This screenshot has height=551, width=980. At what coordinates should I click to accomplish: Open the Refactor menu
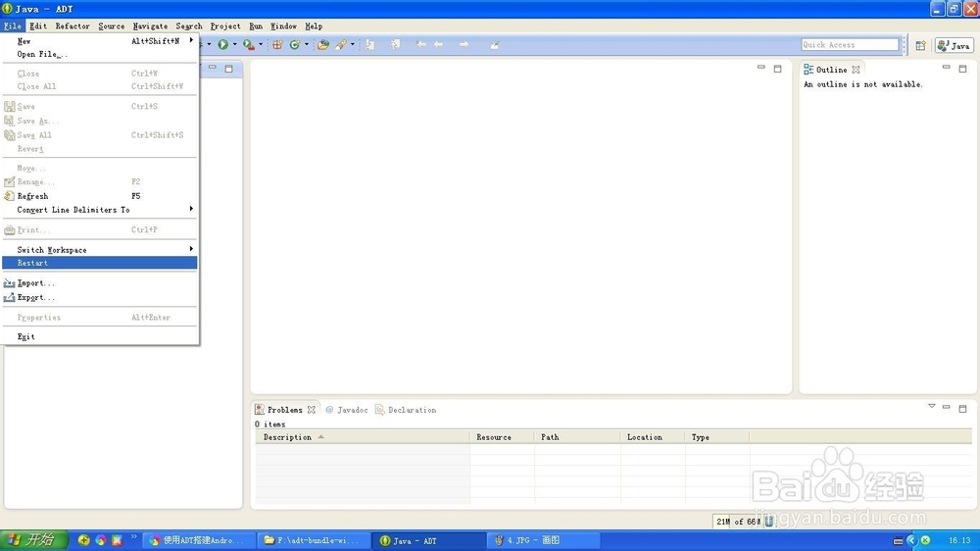(x=73, y=26)
